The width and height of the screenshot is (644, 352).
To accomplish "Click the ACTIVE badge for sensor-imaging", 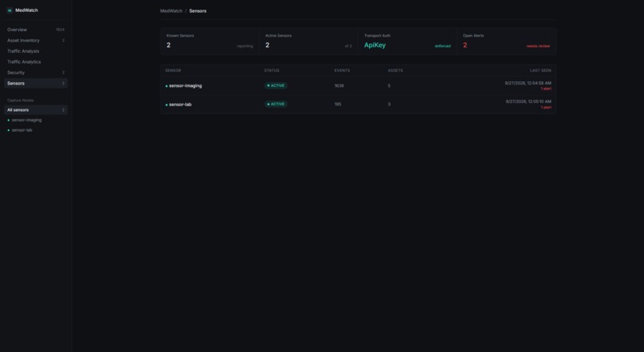I will click(276, 85).
